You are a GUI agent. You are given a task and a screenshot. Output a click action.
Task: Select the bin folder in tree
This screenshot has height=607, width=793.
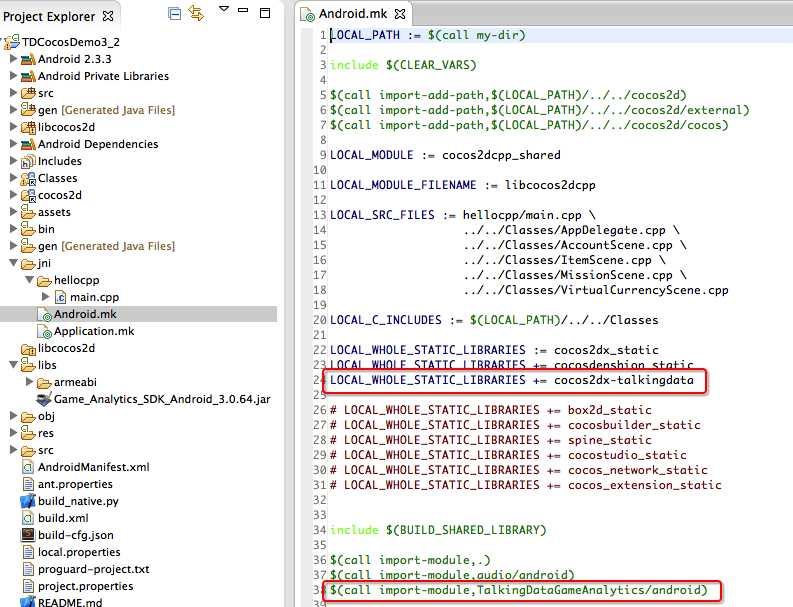coord(46,229)
